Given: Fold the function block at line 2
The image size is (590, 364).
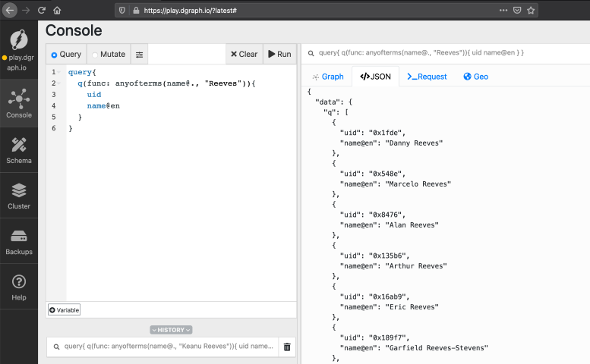Looking at the screenshot, I should coord(60,84).
